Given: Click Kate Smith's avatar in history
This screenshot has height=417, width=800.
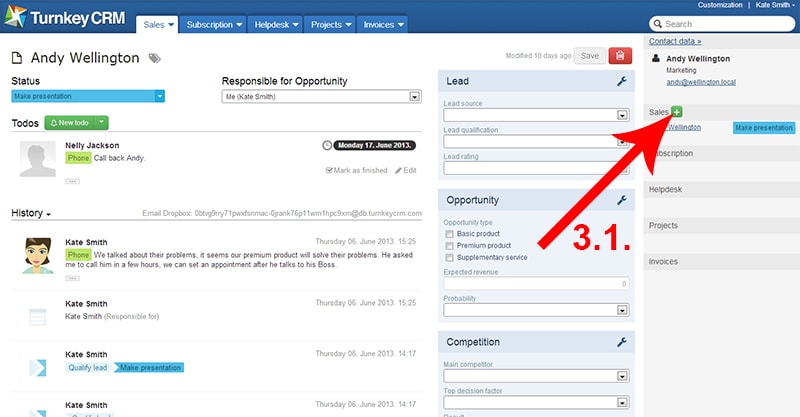Looking at the screenshot, I should 38,256.
